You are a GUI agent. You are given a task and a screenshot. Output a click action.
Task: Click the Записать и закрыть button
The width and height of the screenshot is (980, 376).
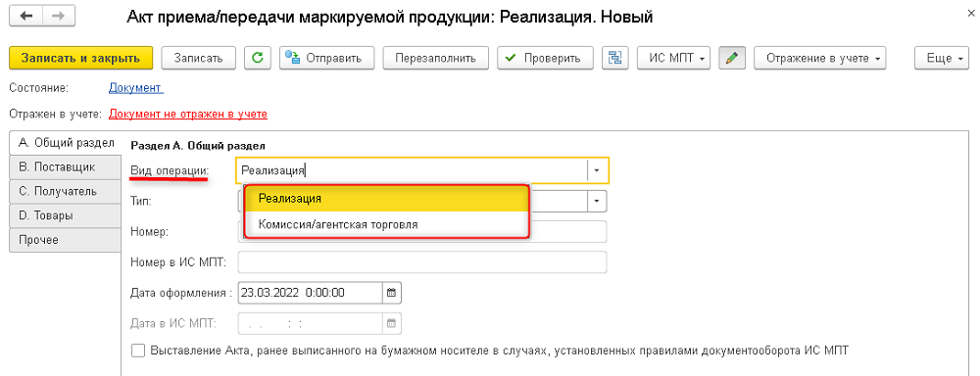(80, 58)
